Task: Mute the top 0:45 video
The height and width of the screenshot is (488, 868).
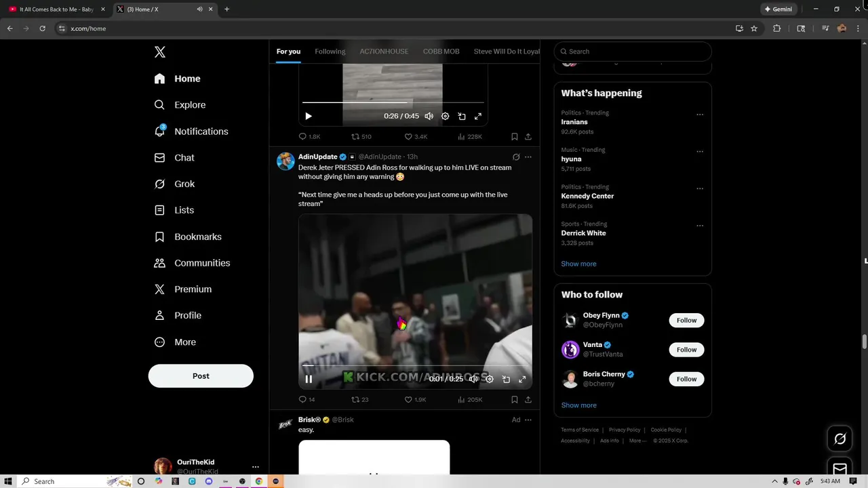Action: (x=429, y=116)
